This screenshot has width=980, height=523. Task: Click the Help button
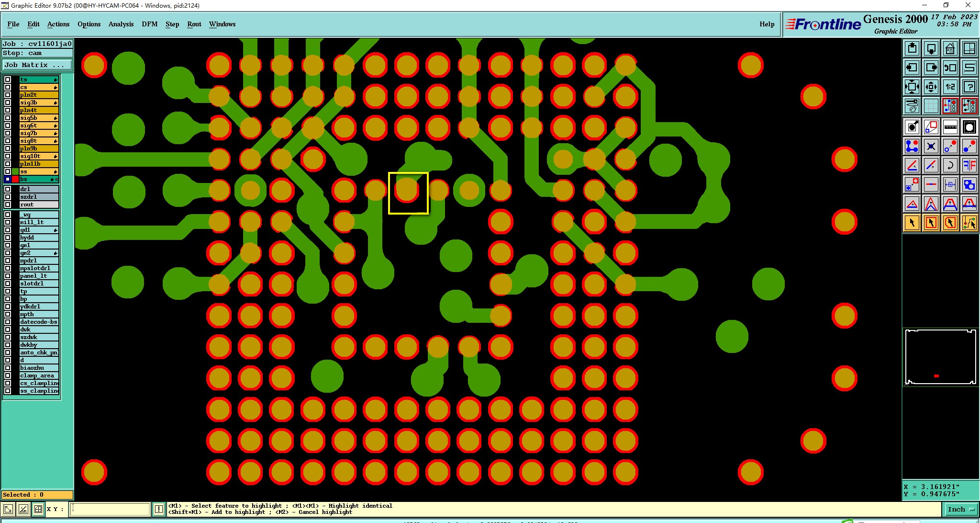pyautogui.click(x=767, y=24)
